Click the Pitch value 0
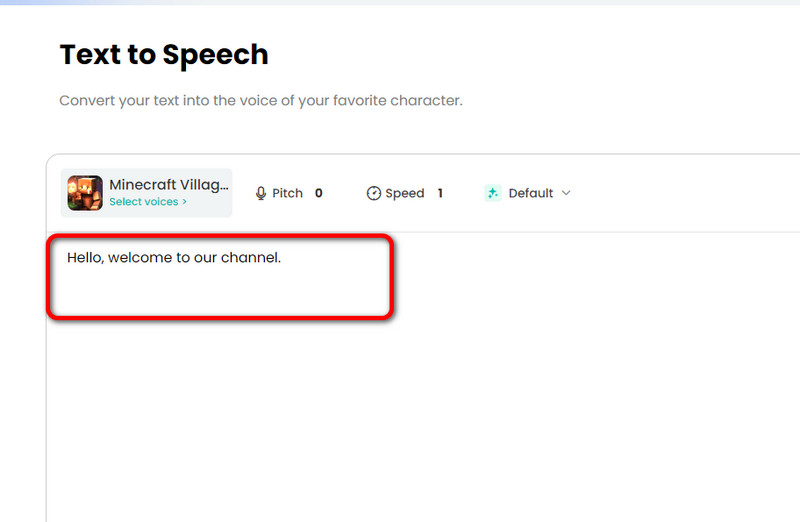This screenshot has height=522, width=800. pyautogui.click(x=319, y=193)
